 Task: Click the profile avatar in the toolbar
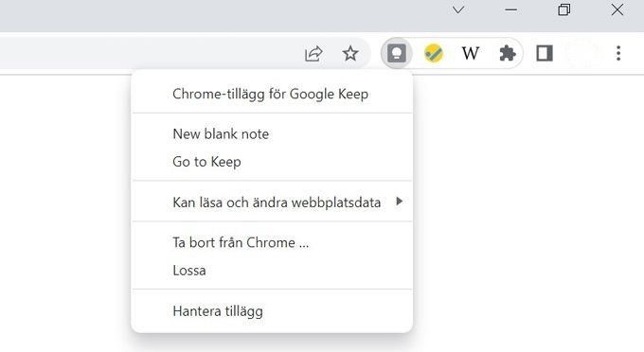[x=581, y=53]
